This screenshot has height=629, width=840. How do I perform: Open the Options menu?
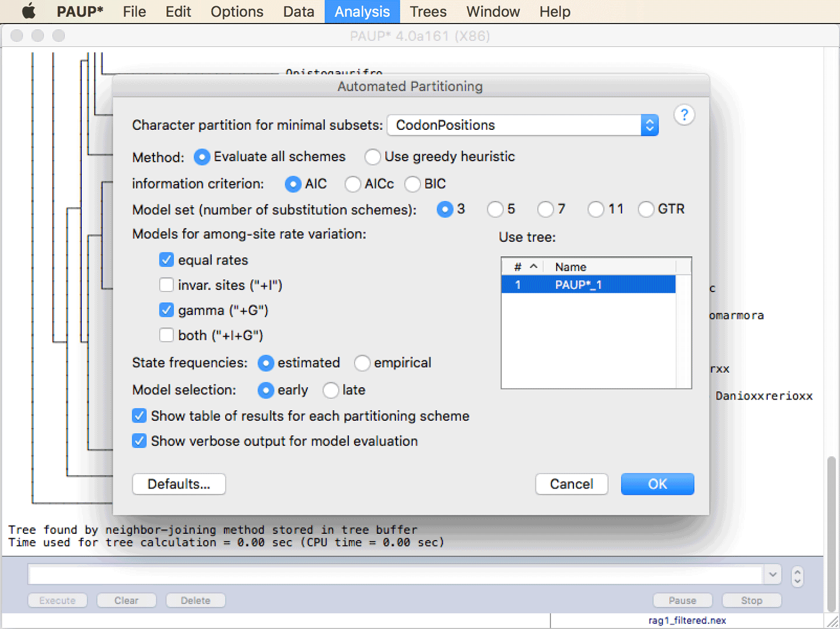pos(237,11)
